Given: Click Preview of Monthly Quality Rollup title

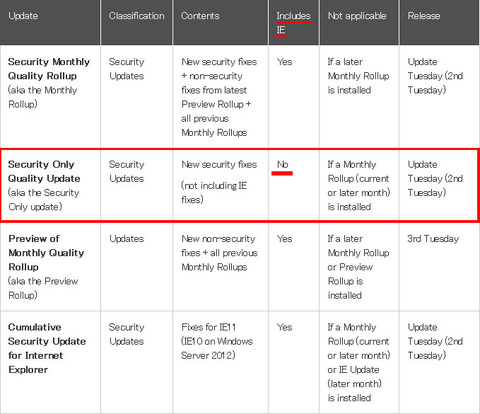Looking at the screenshot, I should (x=46, y=253).
